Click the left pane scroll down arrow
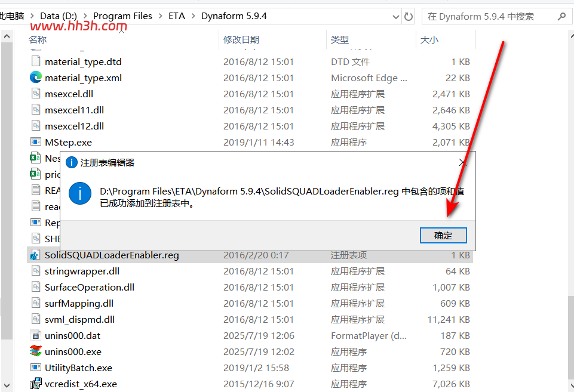This screenshot has width=574, height=392. pyautogui.click(x=7, y=385)
